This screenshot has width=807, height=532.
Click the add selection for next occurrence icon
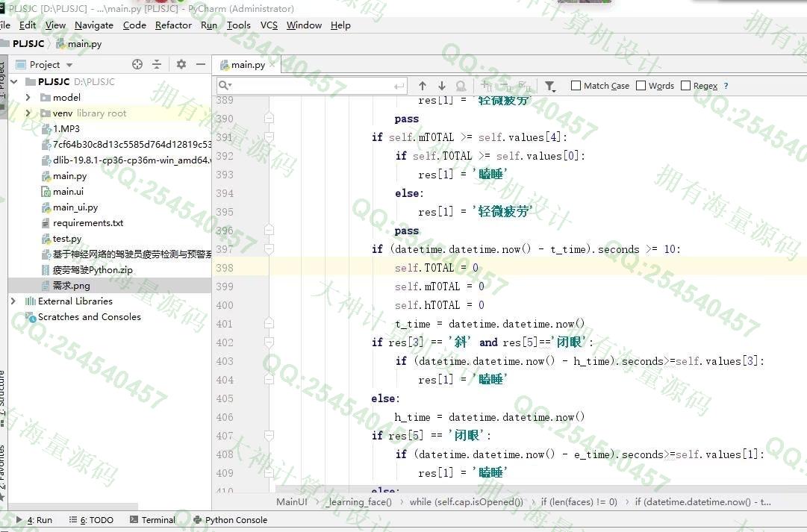click(x=486, y=86)
